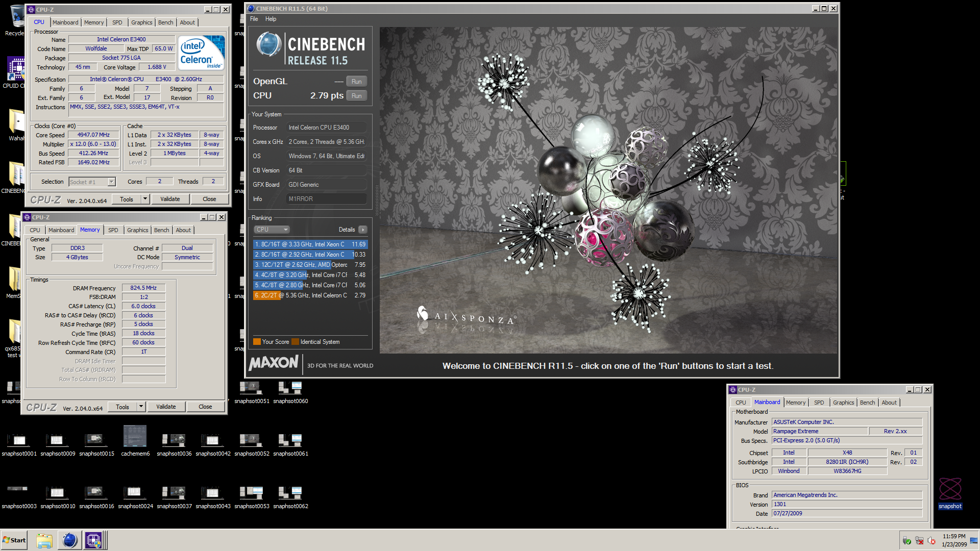Open SPD tab in top CPU-Z window
980x551 pixels.
coord(117,22)
